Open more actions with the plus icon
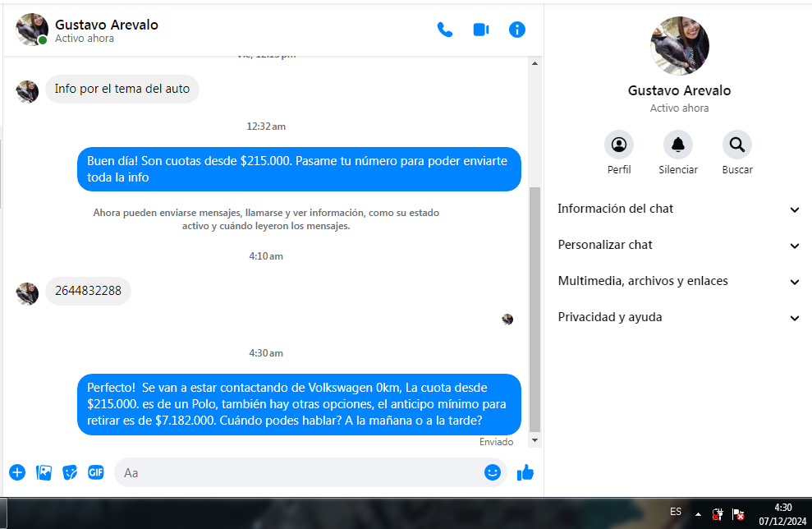 17,472
